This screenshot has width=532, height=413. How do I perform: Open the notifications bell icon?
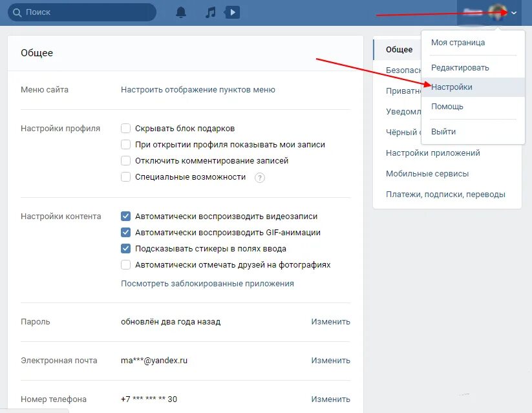(x=181, y=12)
